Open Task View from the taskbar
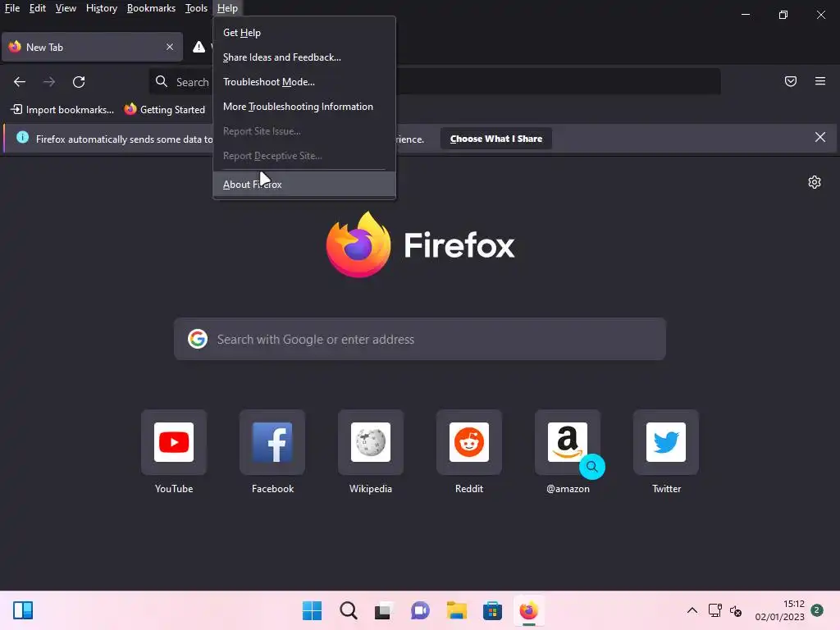This screenshot has width=840, height=630. point(384,610)
